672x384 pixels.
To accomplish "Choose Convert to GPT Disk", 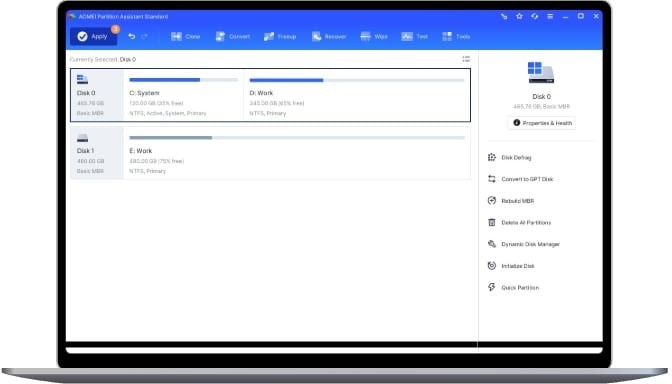I will tap(521, 179).
